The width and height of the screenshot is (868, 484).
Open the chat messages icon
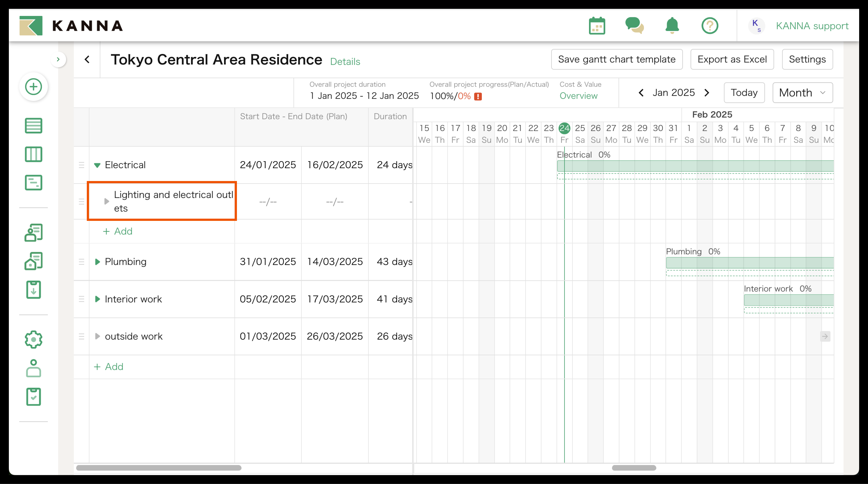[x=635, y=25]
